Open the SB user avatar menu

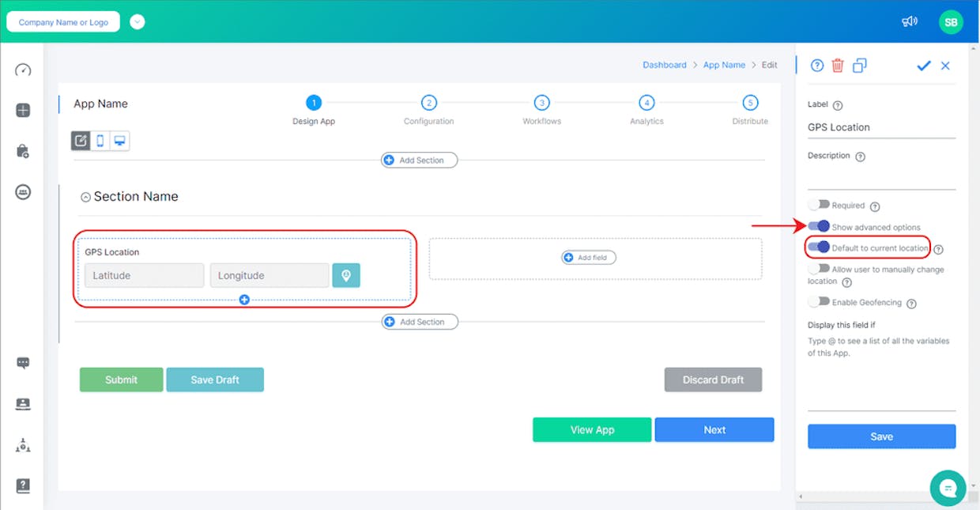pyautogui.click(x=951, y=22)
